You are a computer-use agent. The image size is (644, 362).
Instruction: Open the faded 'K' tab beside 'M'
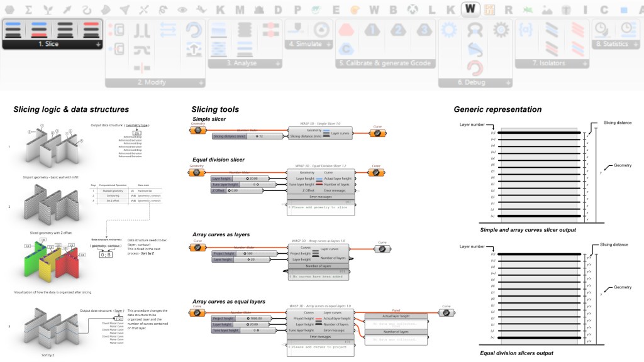tap(219, 10)
